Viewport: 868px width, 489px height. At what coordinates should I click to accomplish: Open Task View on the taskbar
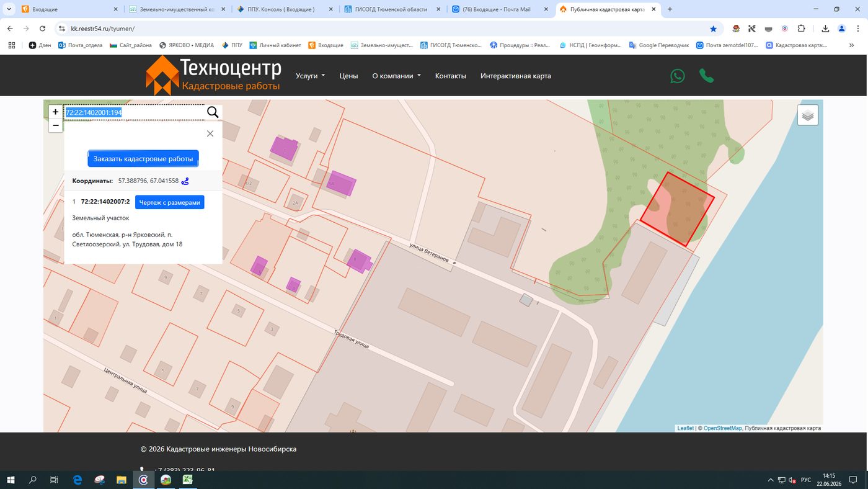pyautogui.click(x=54, y=480)
